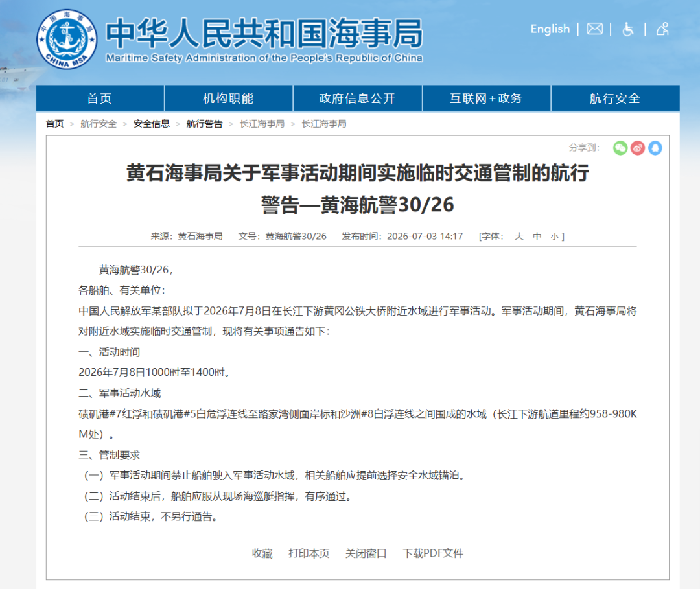Open the 互联网+政务 navigation tab
The height and width of the screenshot is (589, 700).
[x=486, y=98]
